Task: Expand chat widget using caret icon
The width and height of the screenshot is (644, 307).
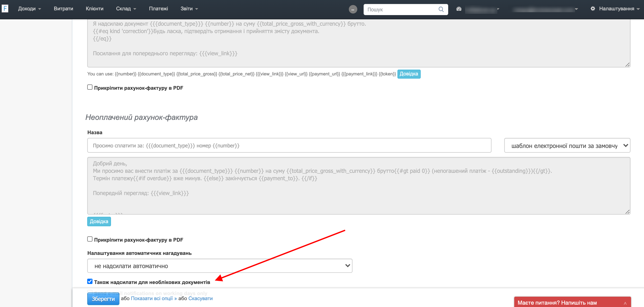Action: [x=625, y=303]
